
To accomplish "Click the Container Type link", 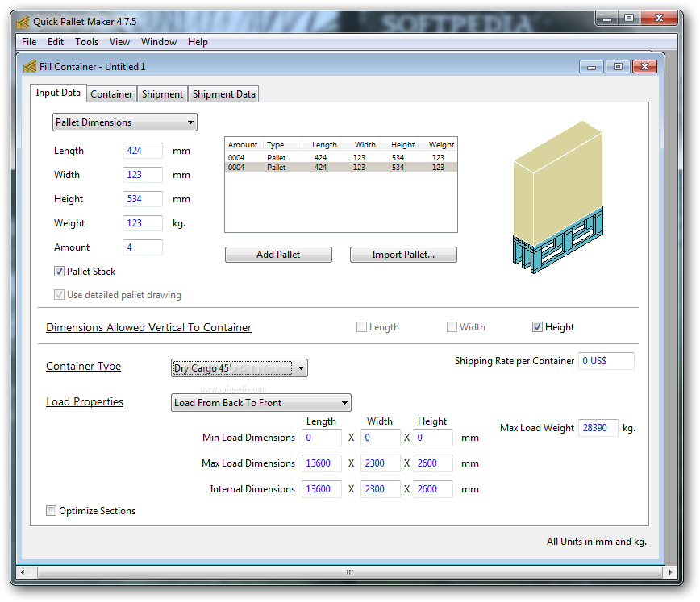I will click(x=83, y=367).
